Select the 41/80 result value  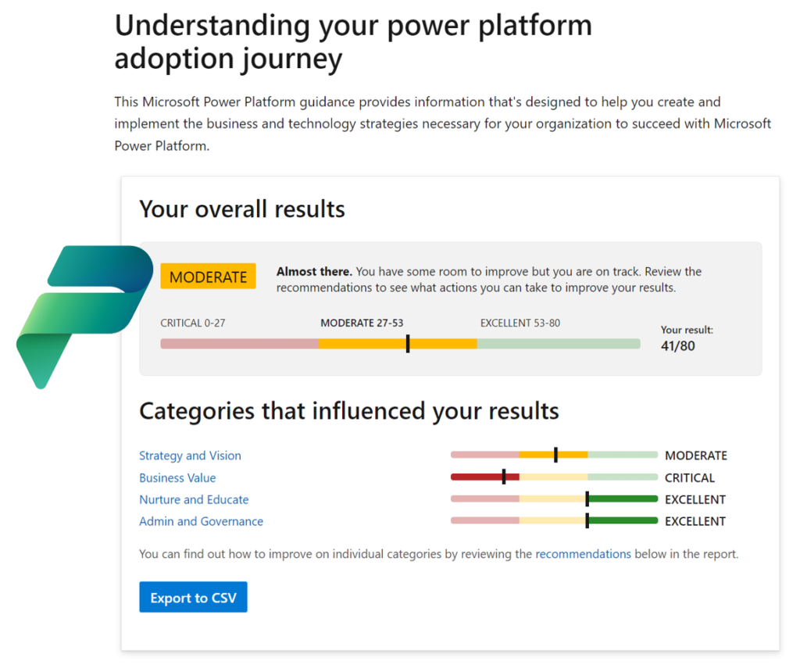678,346
